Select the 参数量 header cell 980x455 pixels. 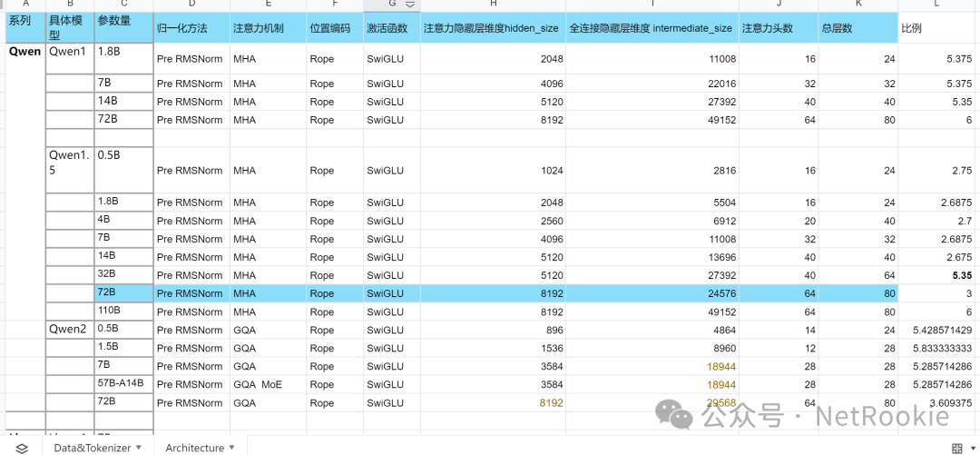point(123,27)
